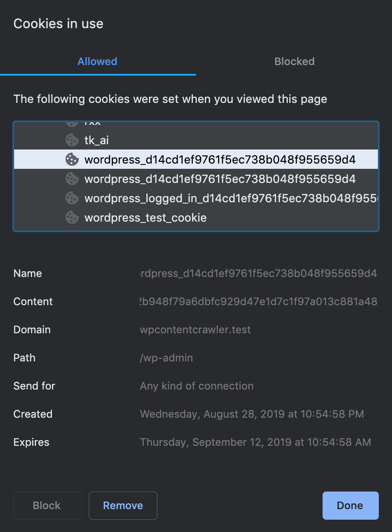Remove the selected wordpress cookie
392x532 pixels.
point(123,505)
